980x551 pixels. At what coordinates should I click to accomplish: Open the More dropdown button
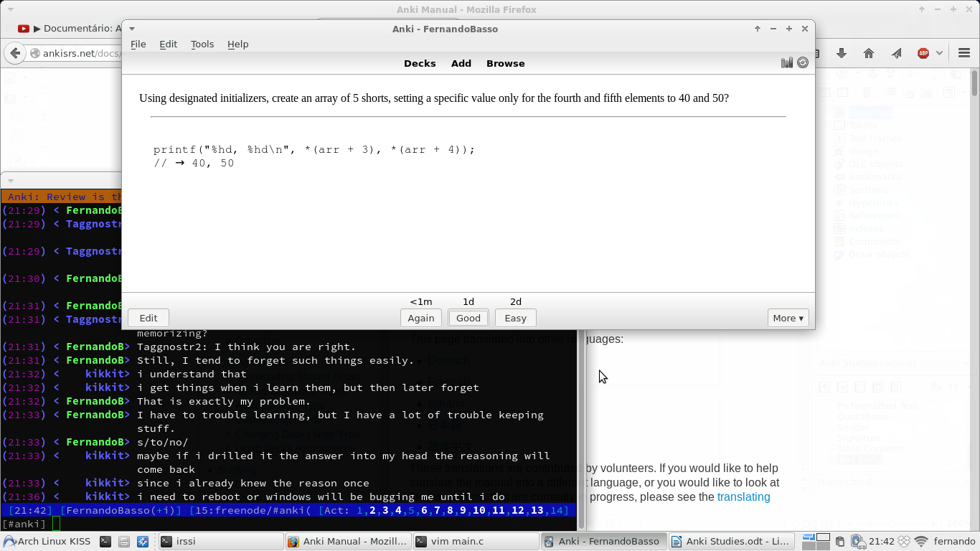(788, 318)
